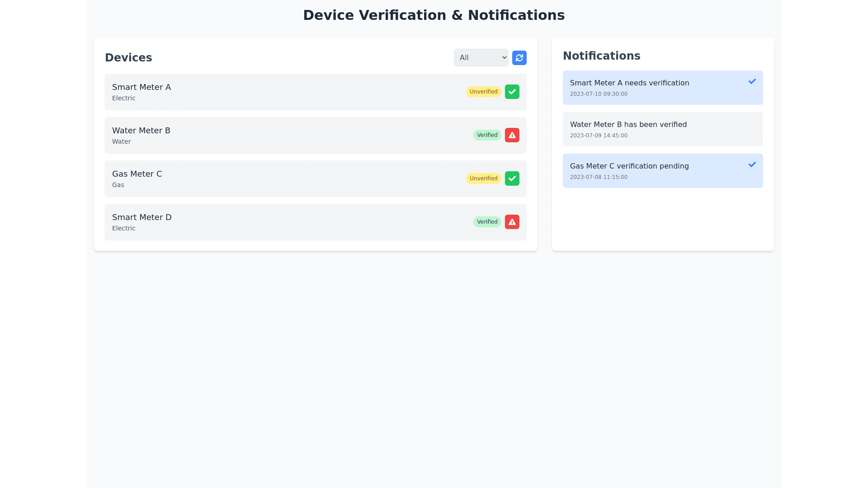Click the blue refresh devices icon
This screenshot has width=868, height=488.
pos(519,58)
